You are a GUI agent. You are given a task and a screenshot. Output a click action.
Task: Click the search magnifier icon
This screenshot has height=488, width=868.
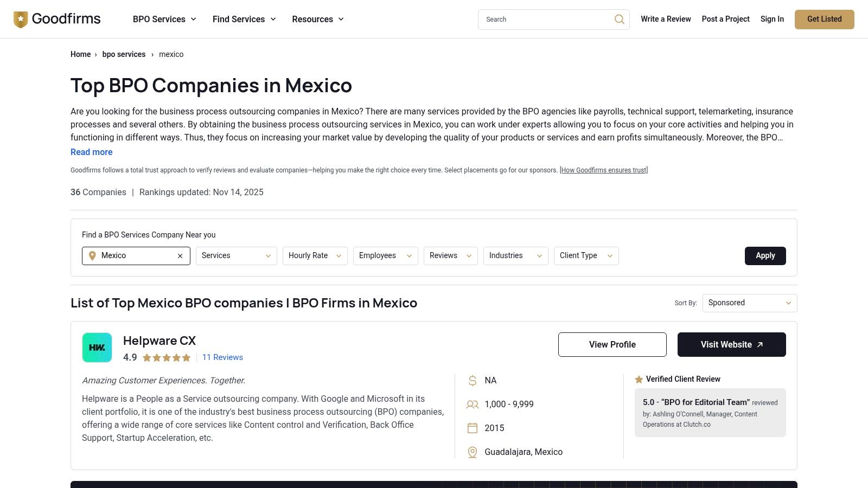click(x=619, y=19)
